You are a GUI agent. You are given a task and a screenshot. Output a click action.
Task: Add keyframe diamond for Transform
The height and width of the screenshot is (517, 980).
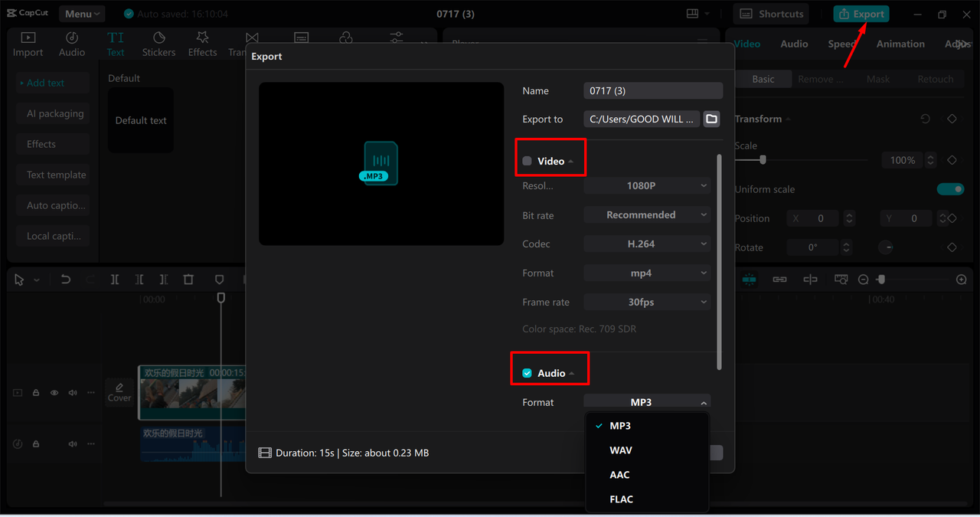pyautogui.click(x=952, y=119)
